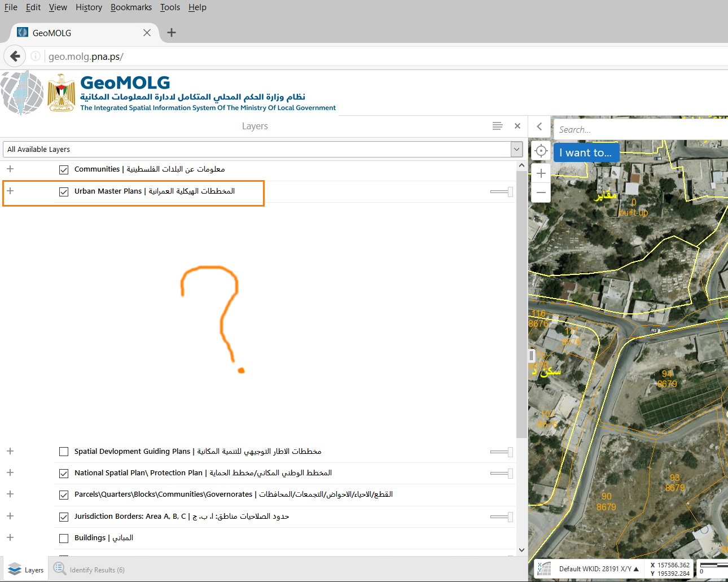Screen dimensions: 728x582
Task: Click the I want to... button
Action: (x=586, y=152)
